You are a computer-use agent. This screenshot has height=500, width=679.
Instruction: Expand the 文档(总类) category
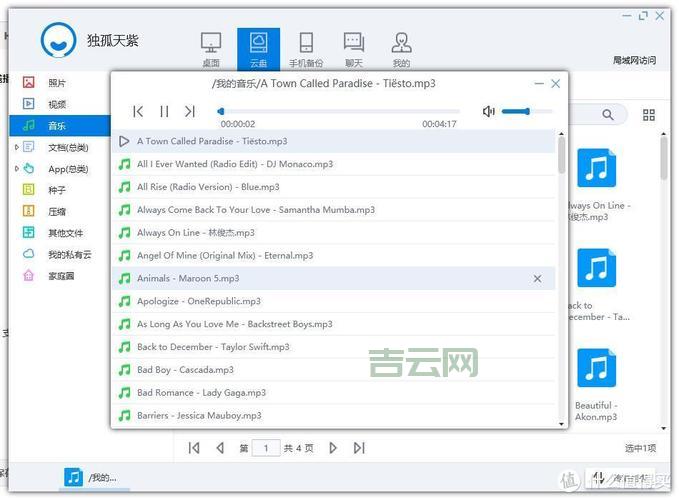pyautogui.click(x=17, y=147)
